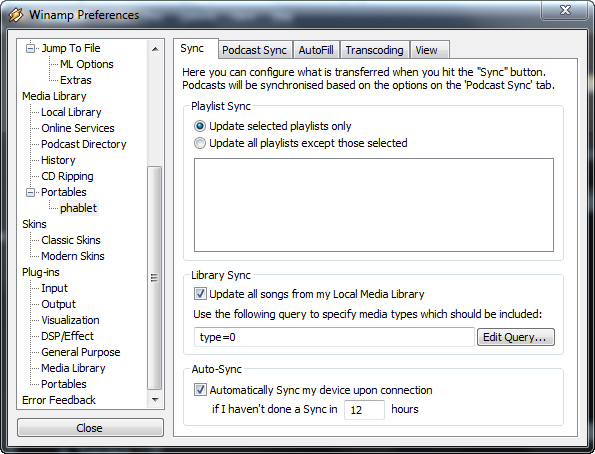Select 'Update all playlists except those selected'
Viewport: 595px width, 454px height.
coord(200,143)
